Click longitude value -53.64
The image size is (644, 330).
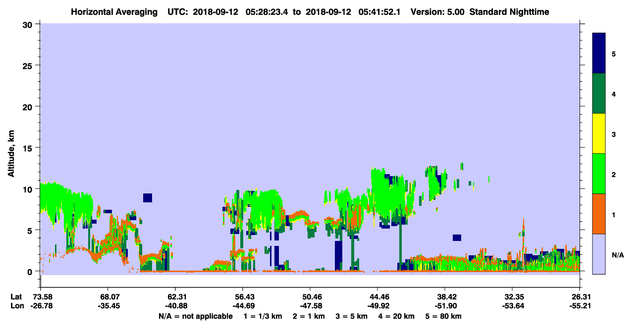pos(512,306)
